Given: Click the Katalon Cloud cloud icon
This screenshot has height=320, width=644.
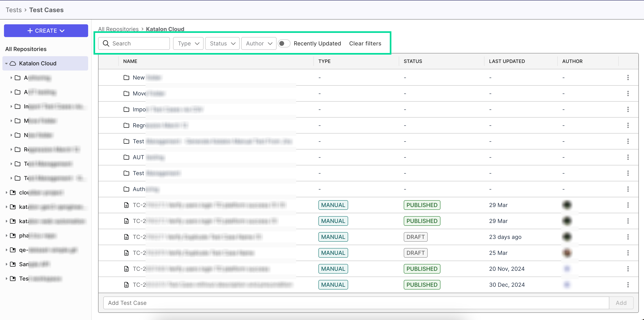Looking at the screenshot, I should coord(13,63).
